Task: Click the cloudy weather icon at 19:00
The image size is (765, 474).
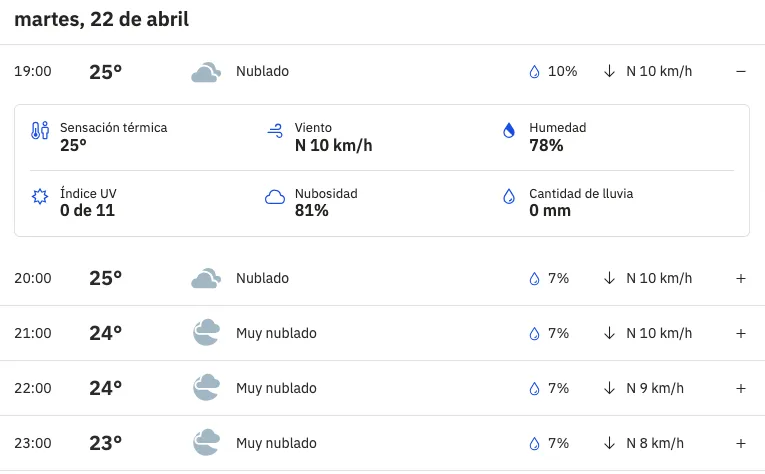Action: [206, 72]
